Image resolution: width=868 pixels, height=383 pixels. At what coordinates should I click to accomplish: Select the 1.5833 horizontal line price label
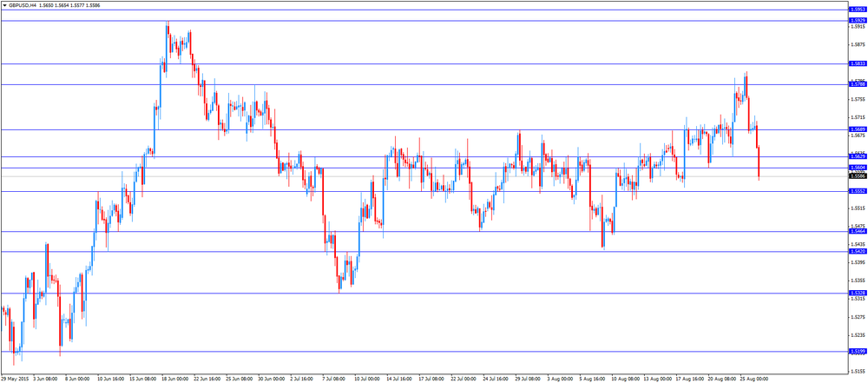(x=857, y=63)
